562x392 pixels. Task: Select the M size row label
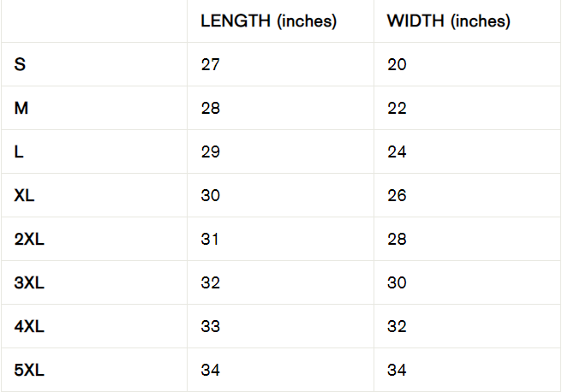[x=21, y=109]
